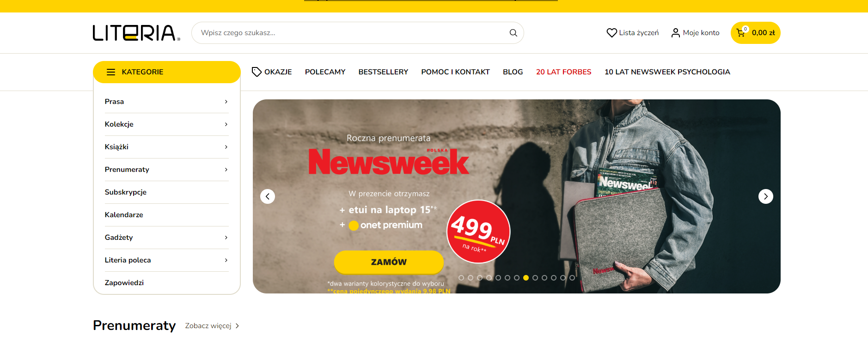The width and height of the screenshot is (868, 342).
Task: Open the 20 lat Forbes menu item
Action: [563, 72]
